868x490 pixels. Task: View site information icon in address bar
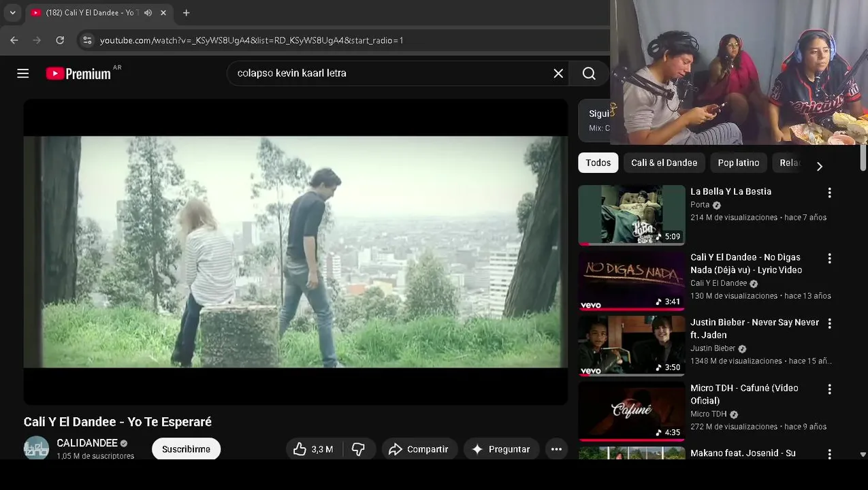coord(87,40)
